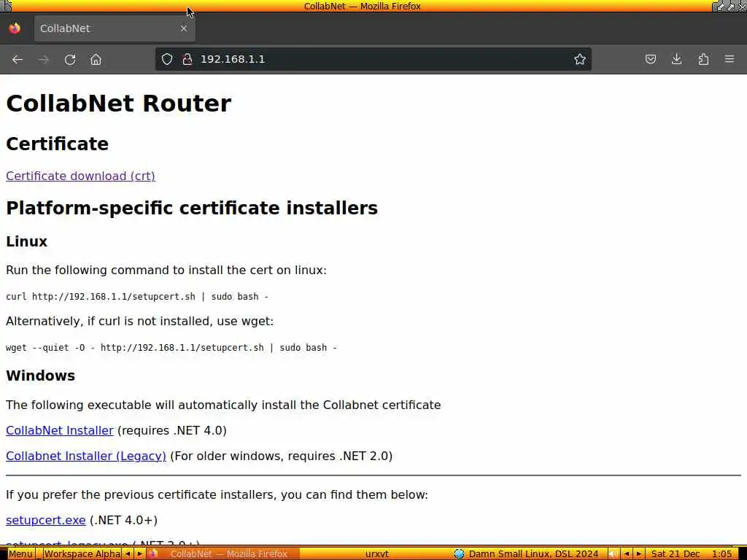Select CollabNet — Mozilla Firefox taskbar entry
The width and height of the screenshot is (747, 560).
coord(223,554)
